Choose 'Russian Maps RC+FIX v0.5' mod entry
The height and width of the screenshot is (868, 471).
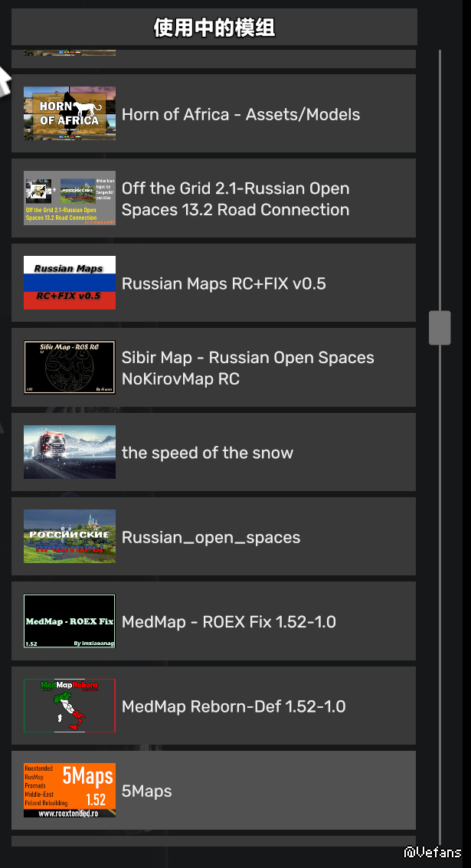click(x=224, y=283)
